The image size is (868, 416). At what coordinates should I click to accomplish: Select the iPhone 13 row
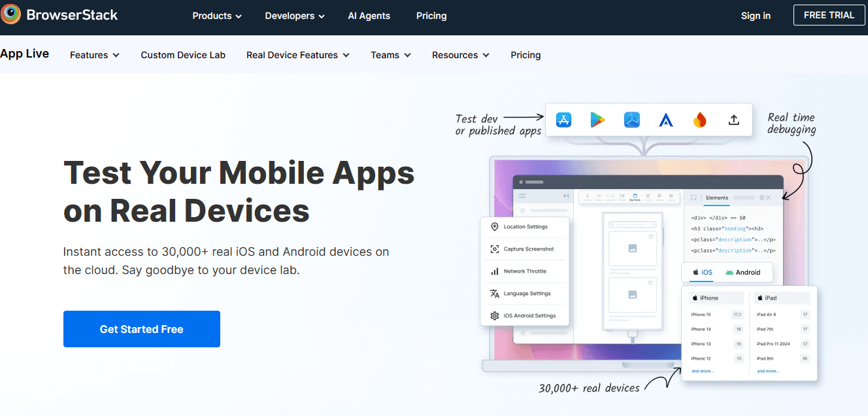pyautogui.click(x=716, y=344)
